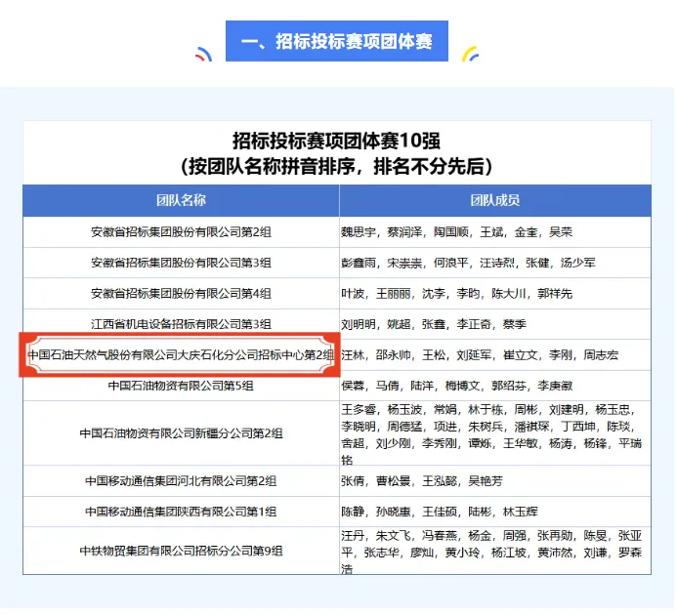Click member name 梅博文
Viewport: 677px width, 616px height.
[x=462, y=386]
